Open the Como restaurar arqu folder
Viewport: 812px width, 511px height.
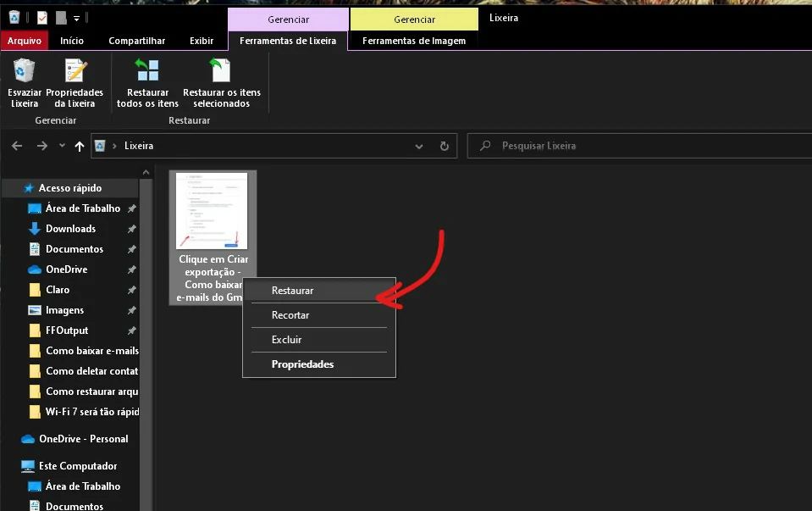(92, 392)
